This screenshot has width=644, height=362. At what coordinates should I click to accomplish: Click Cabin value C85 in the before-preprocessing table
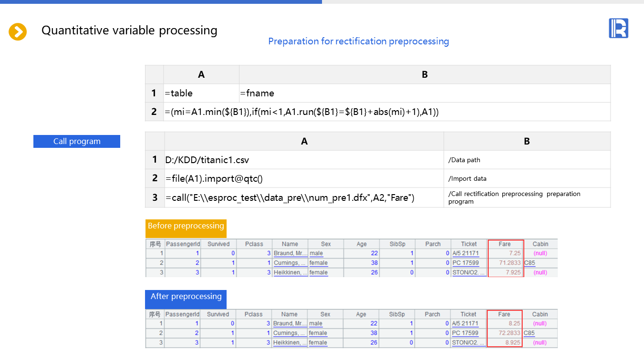(530, 263)
